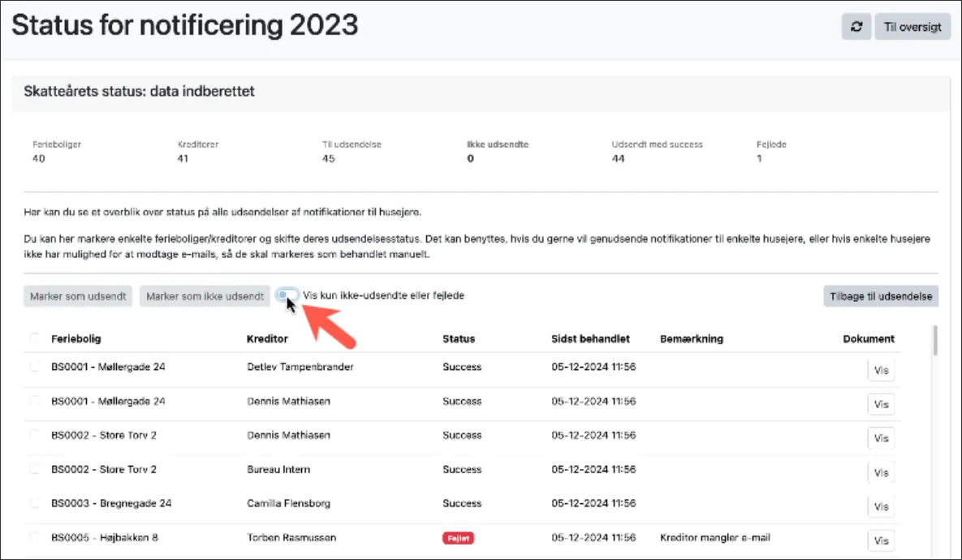Open Vis document for Camilla Flensborg
The height and width of the screenshot is (560, 962).
click(881, 506)
